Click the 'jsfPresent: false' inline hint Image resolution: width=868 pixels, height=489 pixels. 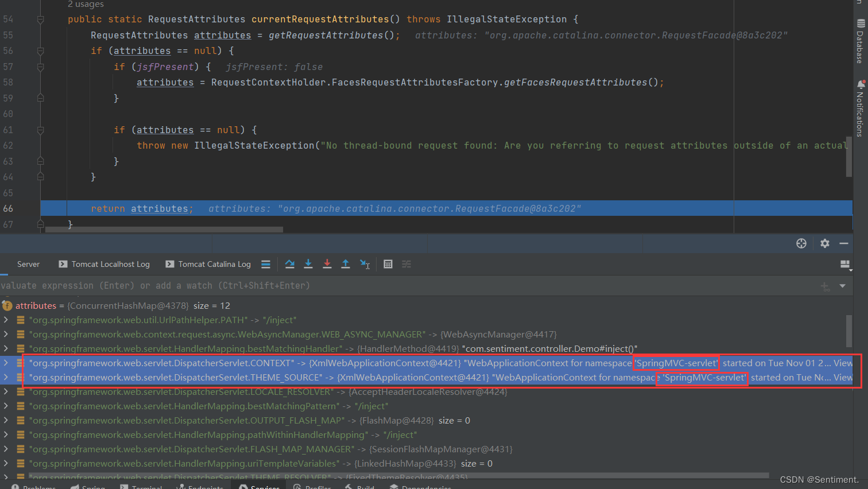[274, 67]
